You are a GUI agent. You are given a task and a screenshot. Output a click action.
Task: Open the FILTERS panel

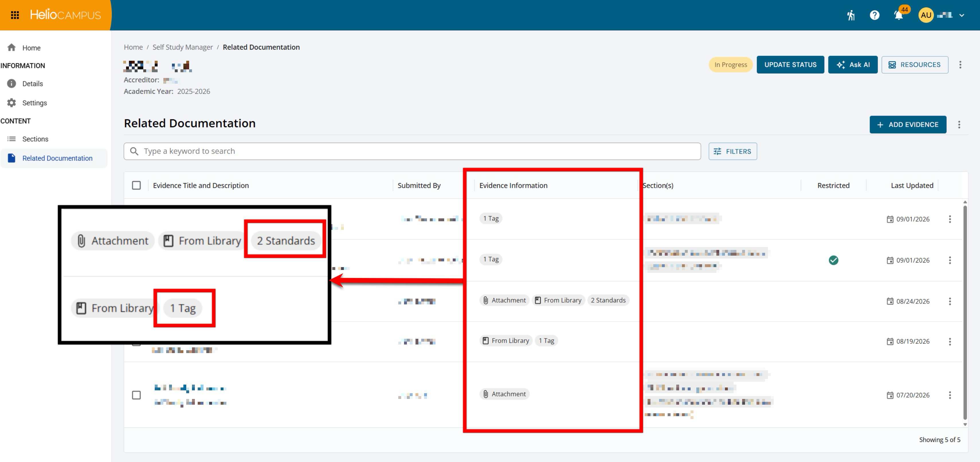pos(732,151)
